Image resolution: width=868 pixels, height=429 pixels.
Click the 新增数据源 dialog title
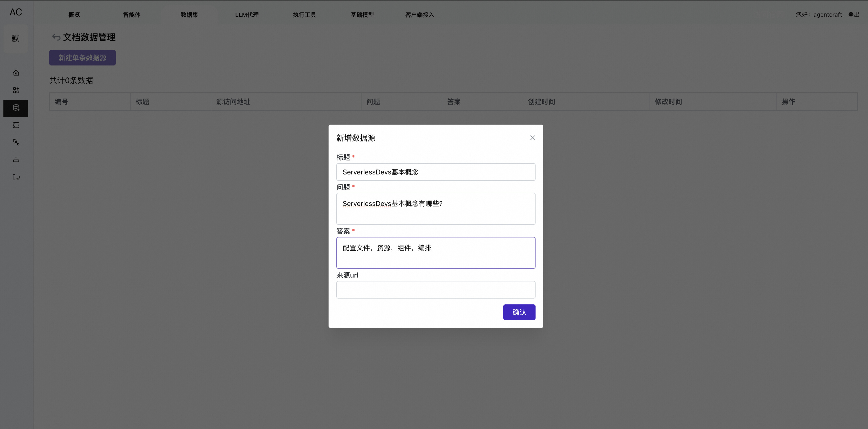point(355,138)
